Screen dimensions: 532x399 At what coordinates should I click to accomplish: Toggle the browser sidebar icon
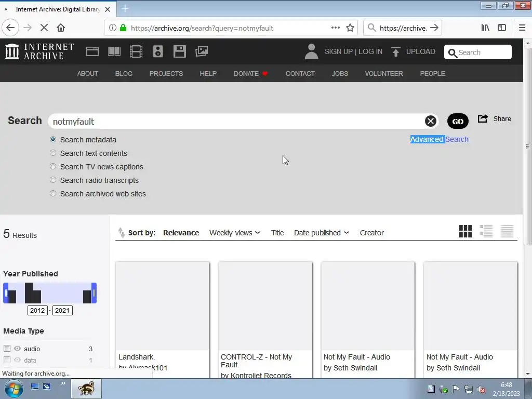[502, 28]
